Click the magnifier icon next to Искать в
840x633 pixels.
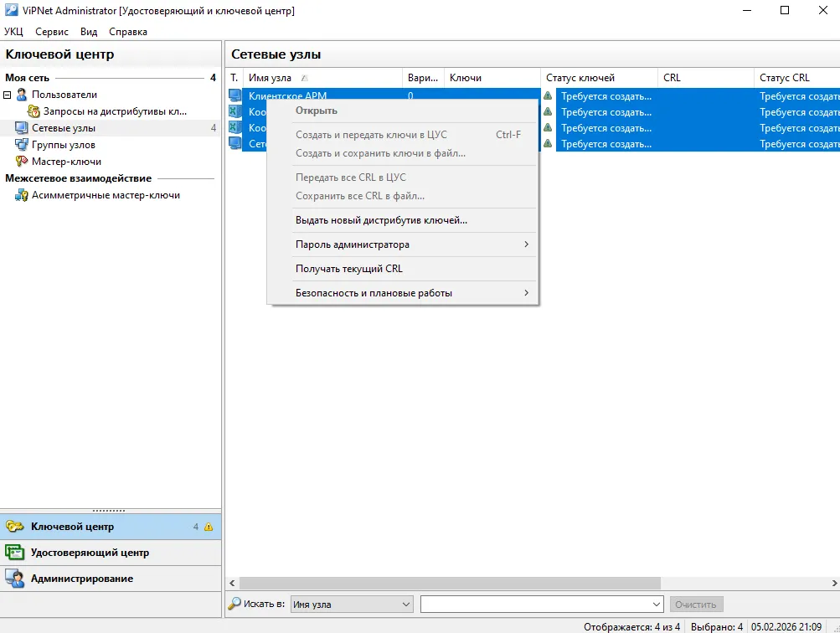[234, 604]
